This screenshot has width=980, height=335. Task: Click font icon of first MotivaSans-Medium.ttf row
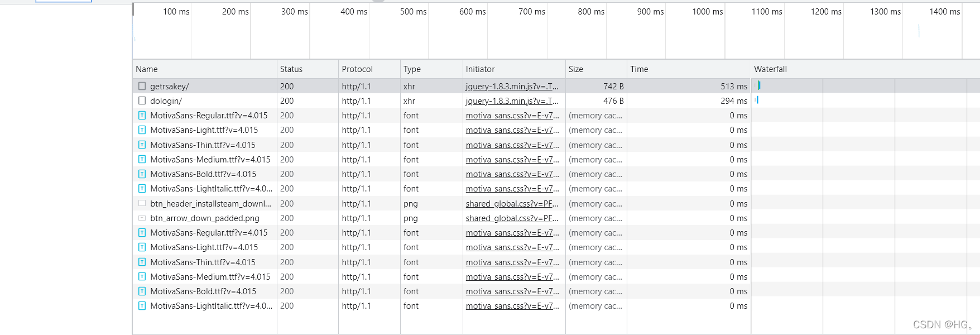point(142,159)
